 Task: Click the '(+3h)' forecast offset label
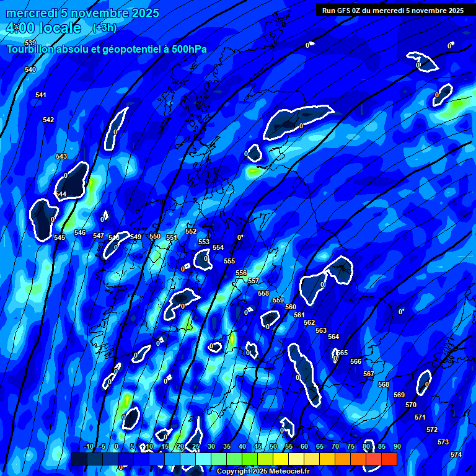click(x=105, y=28)
